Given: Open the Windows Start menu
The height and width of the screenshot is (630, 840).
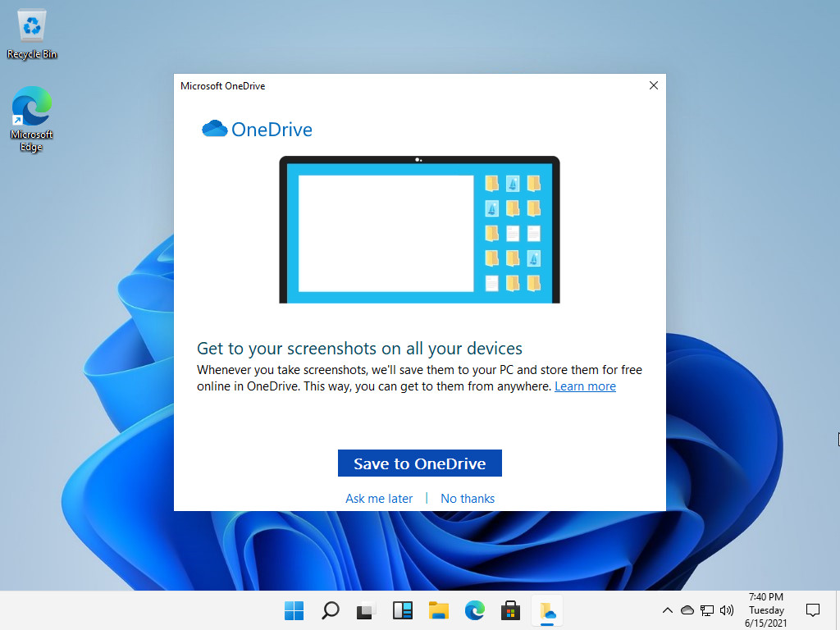Looking at the screenshot, I should [x=294, y=610].
